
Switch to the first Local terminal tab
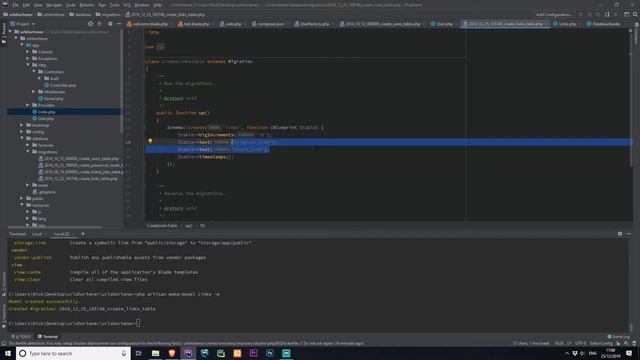[37, 234]
